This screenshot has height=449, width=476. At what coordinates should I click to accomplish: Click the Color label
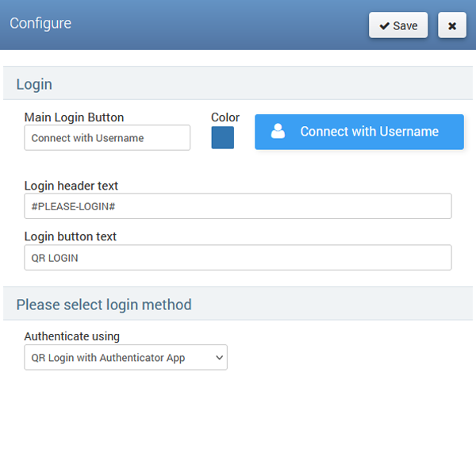click(x=225, y=117)
